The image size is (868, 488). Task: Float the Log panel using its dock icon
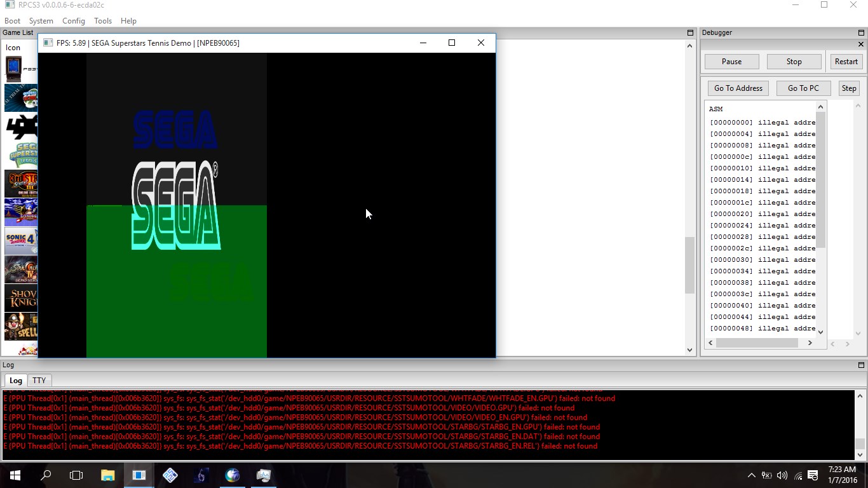click(x=861, y=365)
